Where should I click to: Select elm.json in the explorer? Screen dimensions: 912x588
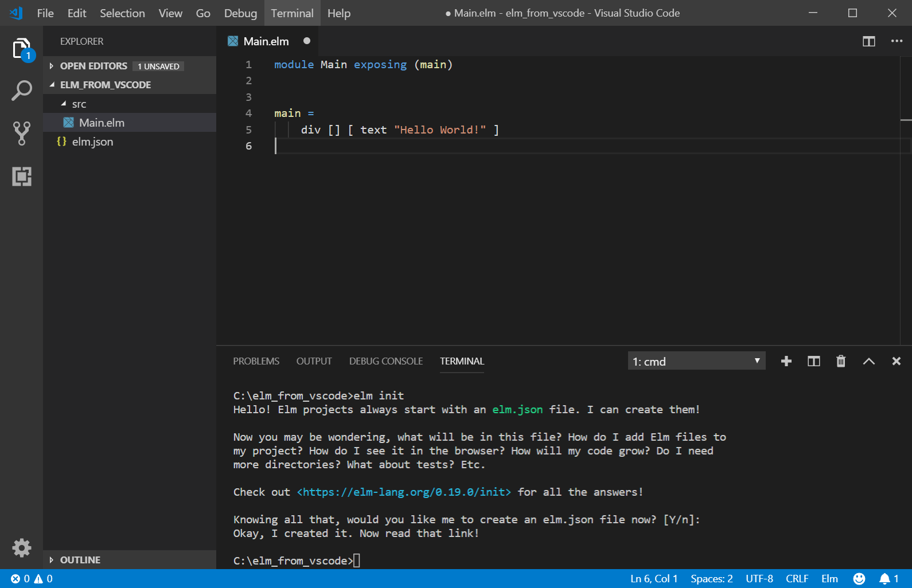[x=92, y=142]
